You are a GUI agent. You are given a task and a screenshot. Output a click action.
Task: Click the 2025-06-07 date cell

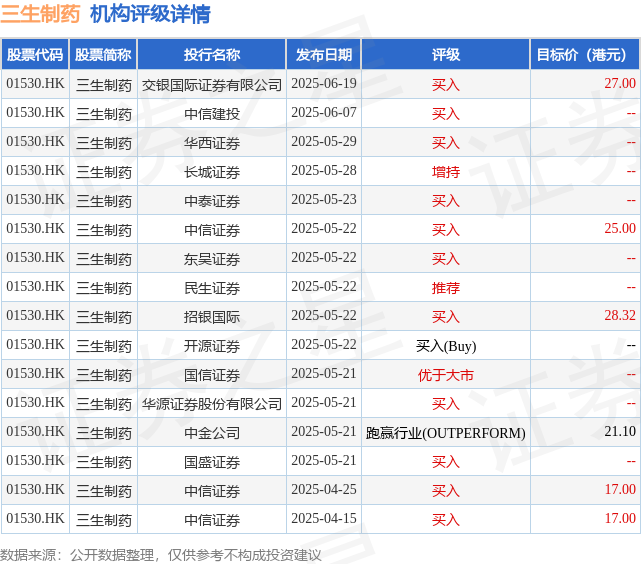click(324, 113)
